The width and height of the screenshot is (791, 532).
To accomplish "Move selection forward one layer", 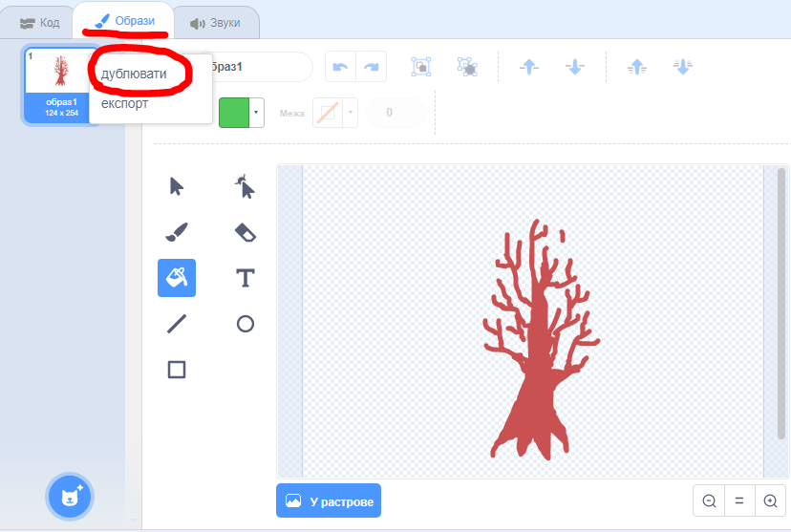I will click(x=529, y=67).
